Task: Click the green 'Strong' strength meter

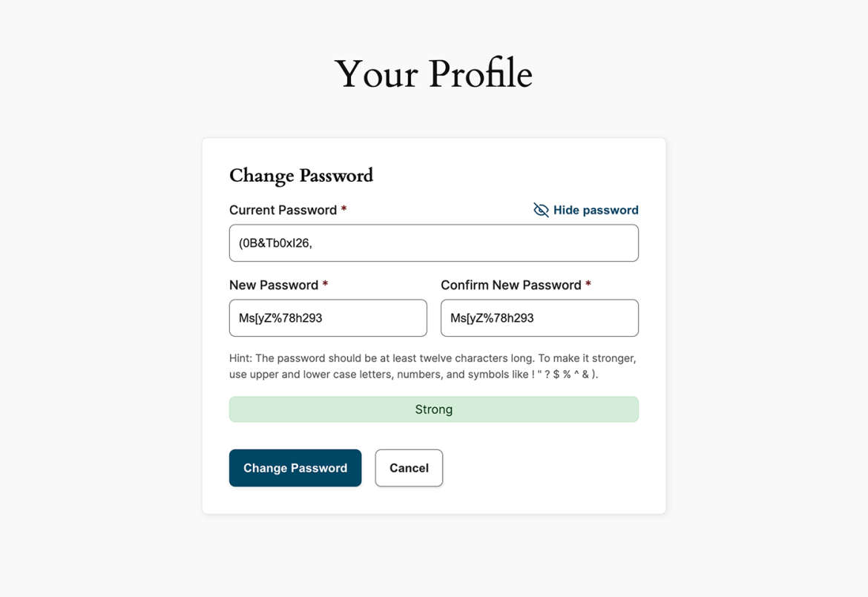Action: [x=433, y=409]
